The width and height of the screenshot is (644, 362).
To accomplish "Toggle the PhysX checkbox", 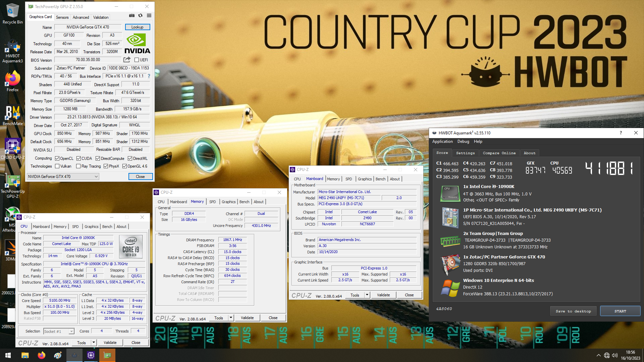I will (x=106, y=166).
